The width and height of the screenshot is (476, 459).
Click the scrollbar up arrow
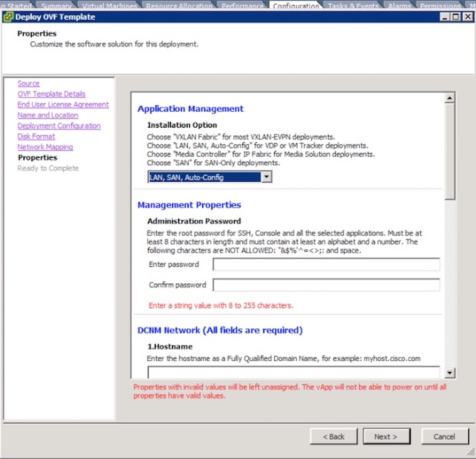click(449, 98)
